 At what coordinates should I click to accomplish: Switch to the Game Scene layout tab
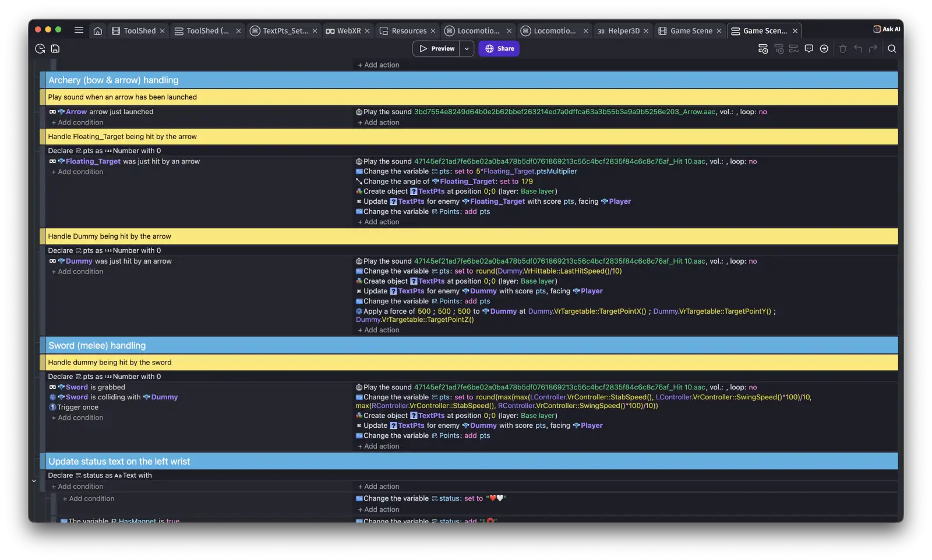690,31
